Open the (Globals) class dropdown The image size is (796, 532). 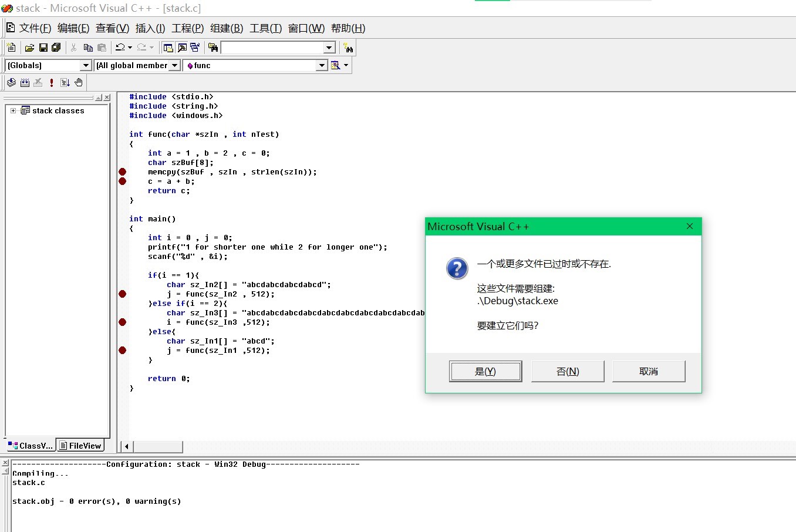[86, 65]
